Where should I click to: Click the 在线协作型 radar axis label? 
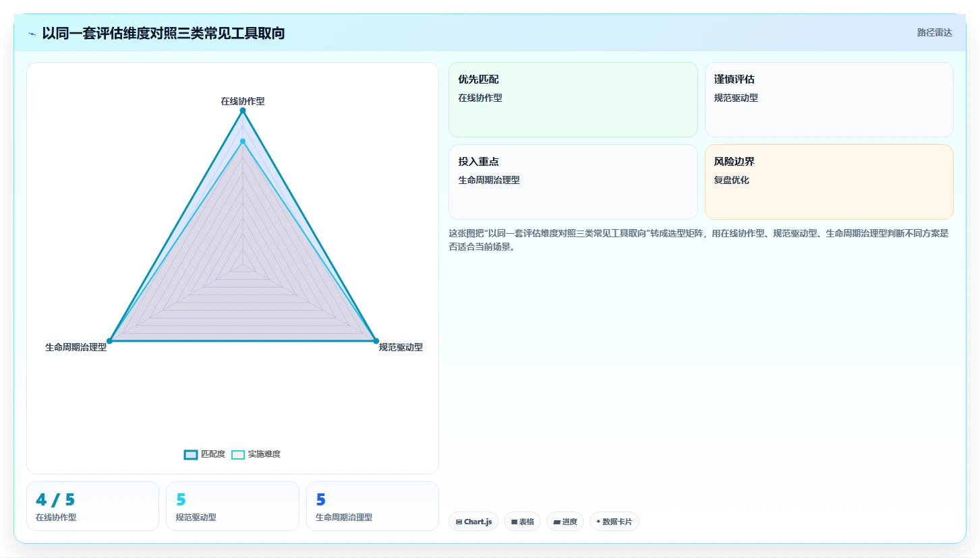243,101
